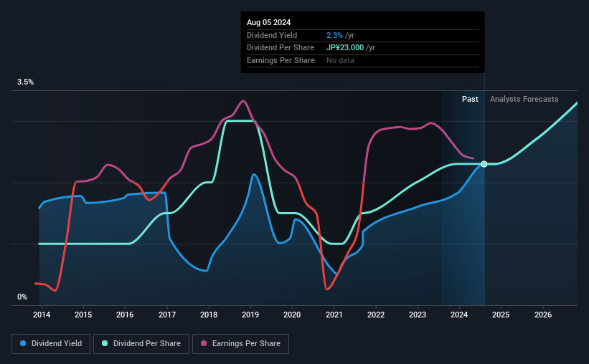Click the teal Dividend Per Share legend dot
Screen dimensions: 589x364
coord(105,343)
